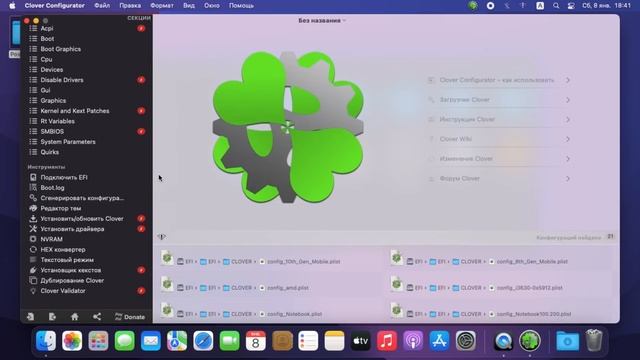
Task: Switch to Текстовый режим icon
Action: (x=33, y=260)
